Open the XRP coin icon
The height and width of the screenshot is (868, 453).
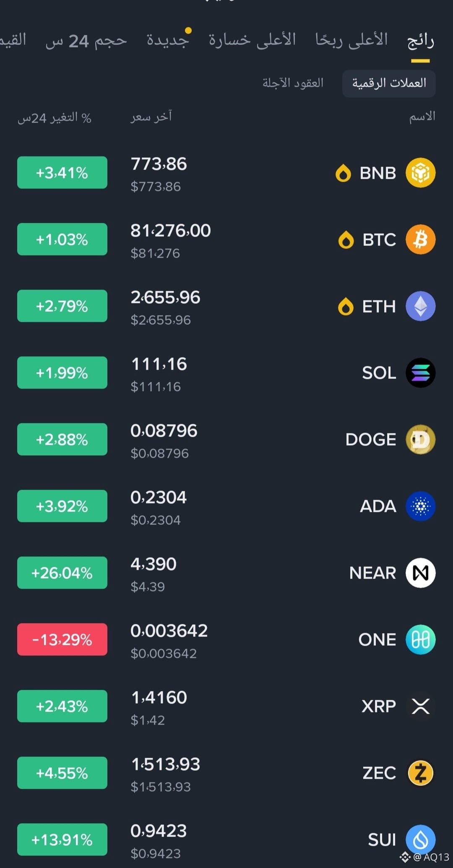point(420,706)
